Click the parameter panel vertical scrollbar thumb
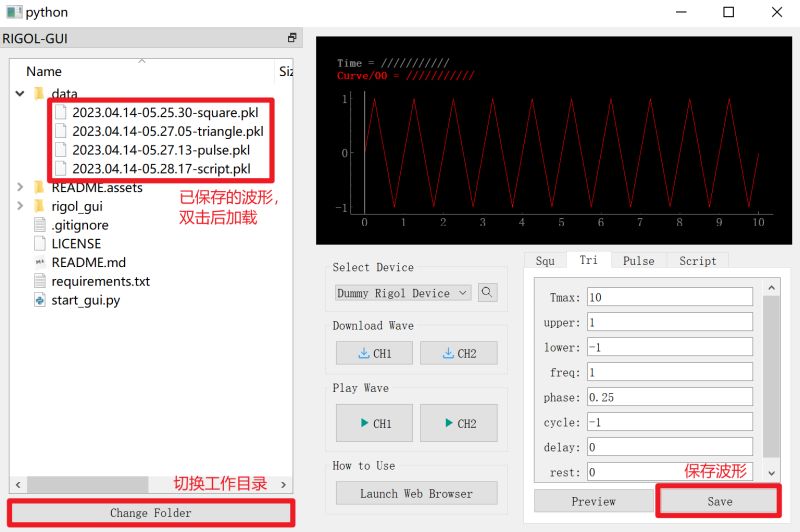The width and height of the screenshot is (800, 532). click(771, 377)
